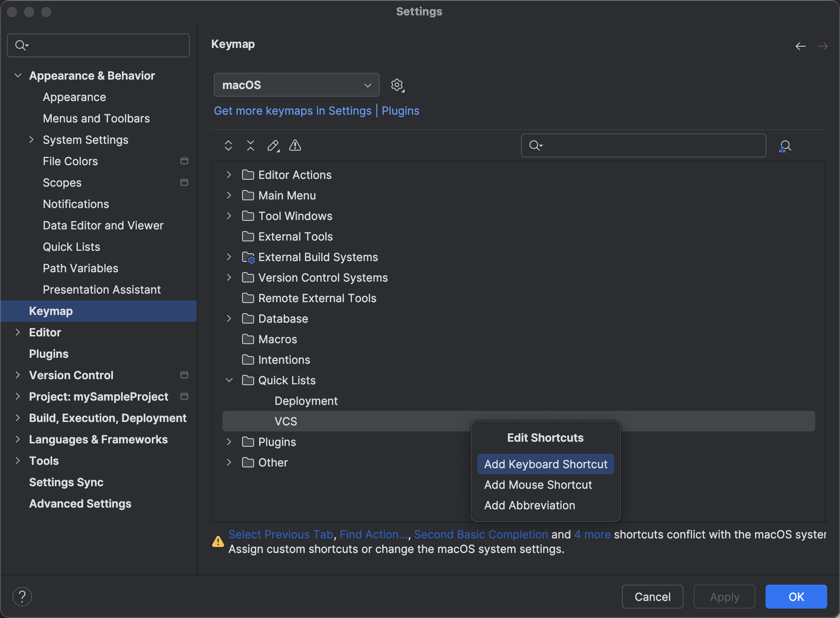Open the edit shortcut pencil icon
840x618 pixels.
click(x=272, y=146)
